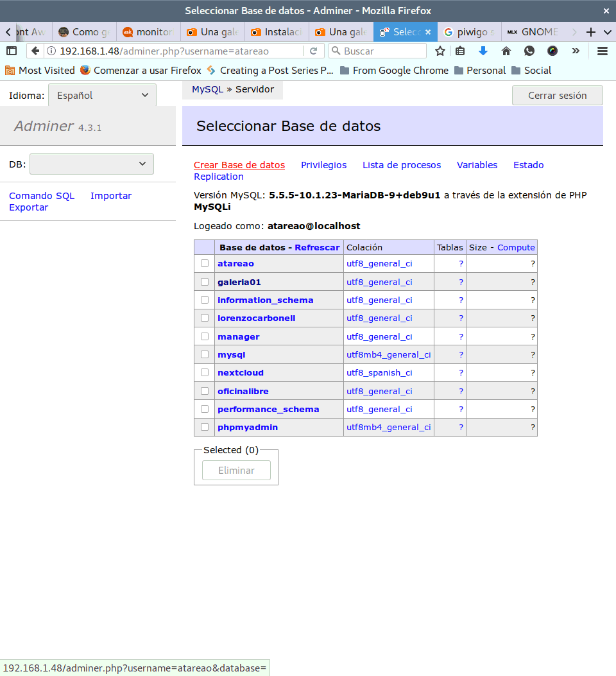The height and width of the screenshot is (676, 616).
Task: Tick the information_schema checkbox
Action: point(205,300)
